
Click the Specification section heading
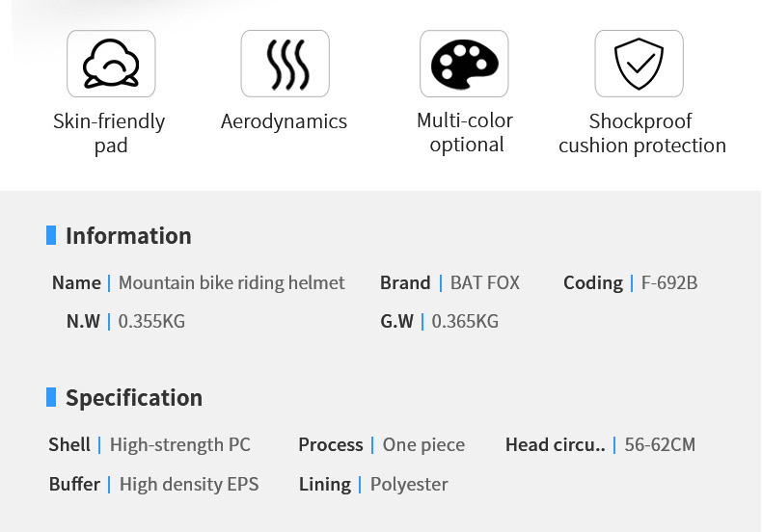click(x=134, y=398)
